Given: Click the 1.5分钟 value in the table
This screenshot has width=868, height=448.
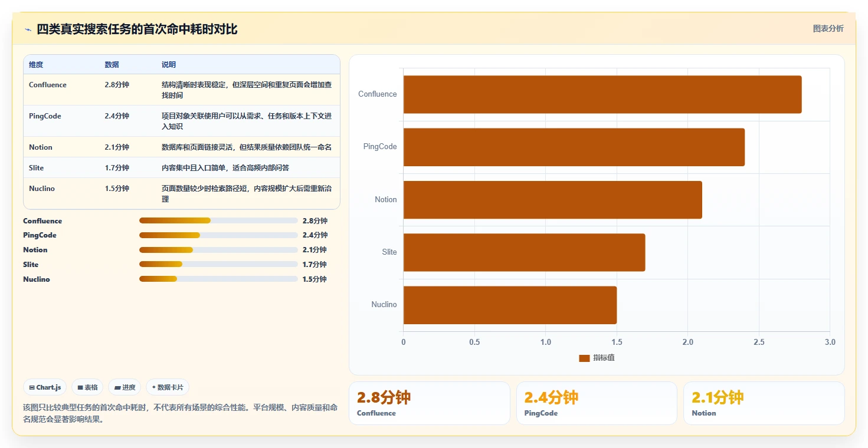Looking at the screenshot, I should [x=117, y=189].
